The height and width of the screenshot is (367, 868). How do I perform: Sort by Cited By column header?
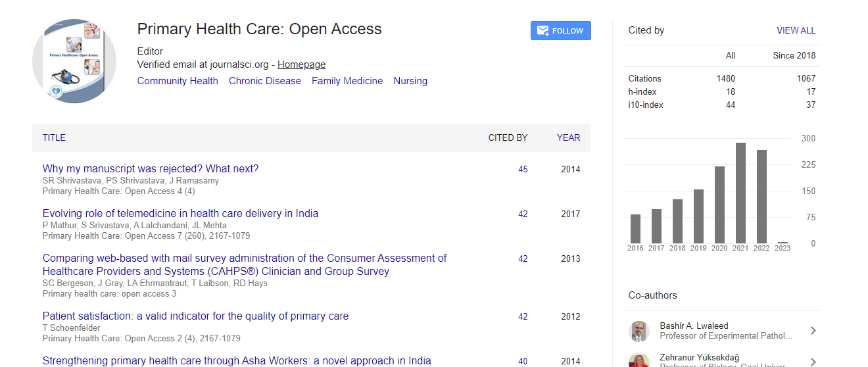pos(508,137)
